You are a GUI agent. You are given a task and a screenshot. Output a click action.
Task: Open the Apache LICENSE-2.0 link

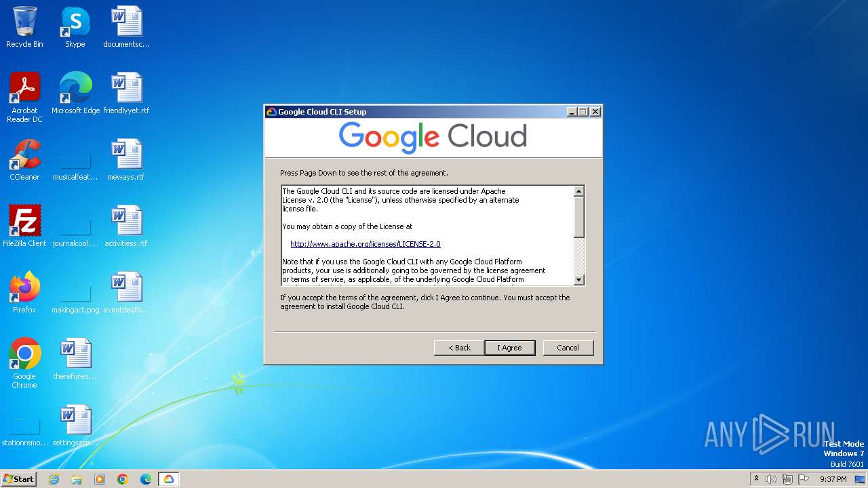tap(366, 244)
